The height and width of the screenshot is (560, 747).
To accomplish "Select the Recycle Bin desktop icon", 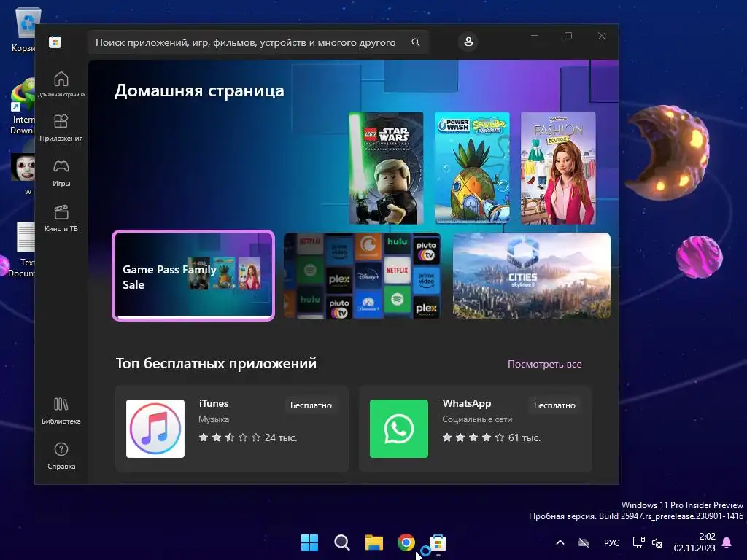I will pyautogui.click(x=24, y=29).
